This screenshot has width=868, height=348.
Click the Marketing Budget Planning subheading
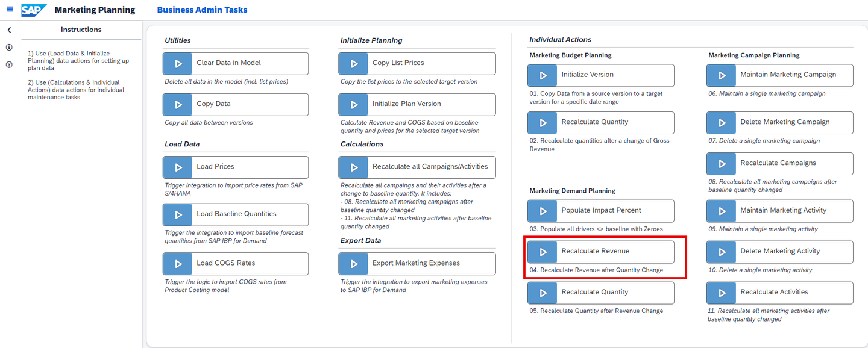(570, 55)
